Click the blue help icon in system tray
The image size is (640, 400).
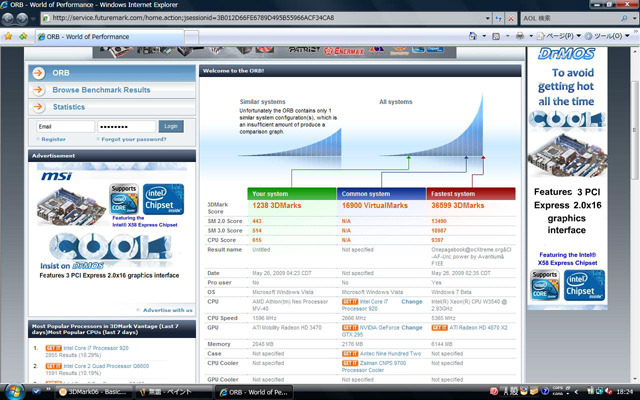coord(545,391)
